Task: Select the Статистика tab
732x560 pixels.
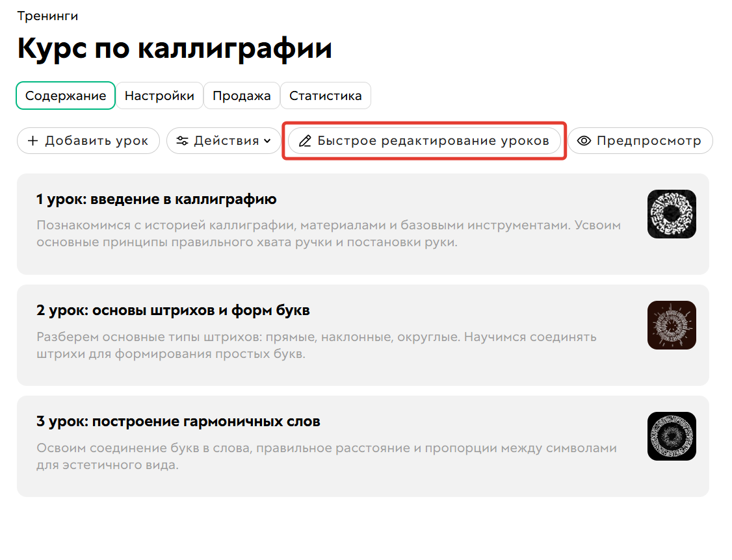Action: click(x=326, y=95)
